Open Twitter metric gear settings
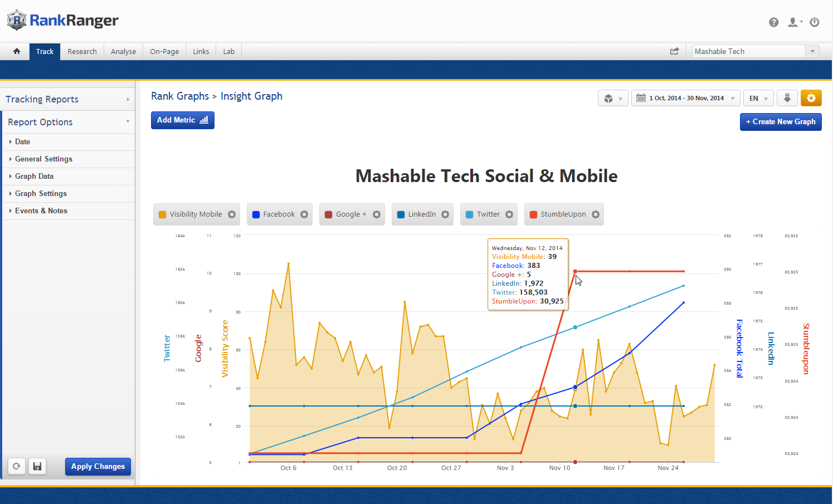 [509, 214]
